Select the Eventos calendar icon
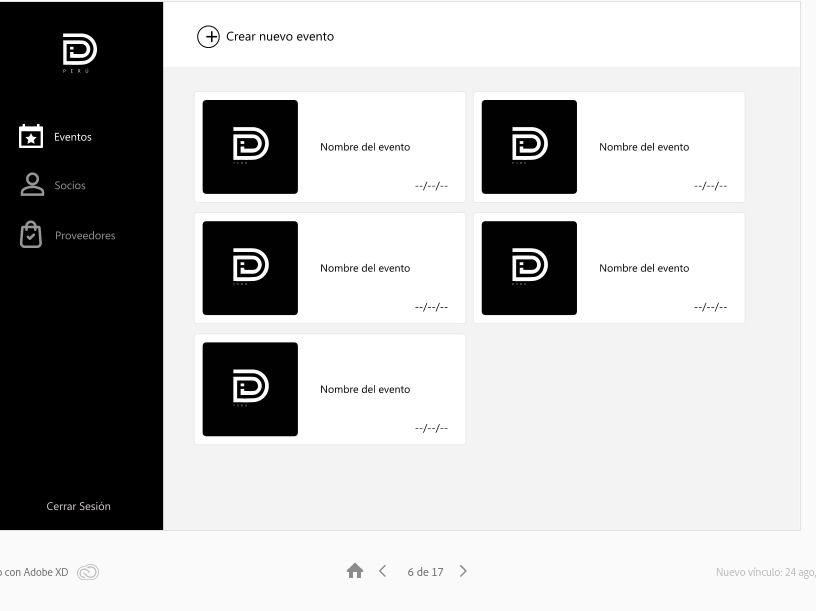816x611 pixels. (x=30, y=136)
